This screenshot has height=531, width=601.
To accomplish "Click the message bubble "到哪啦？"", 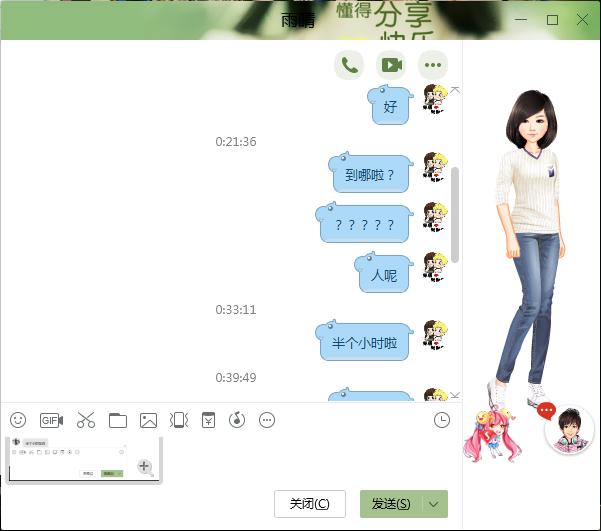I will coord(370,173).
